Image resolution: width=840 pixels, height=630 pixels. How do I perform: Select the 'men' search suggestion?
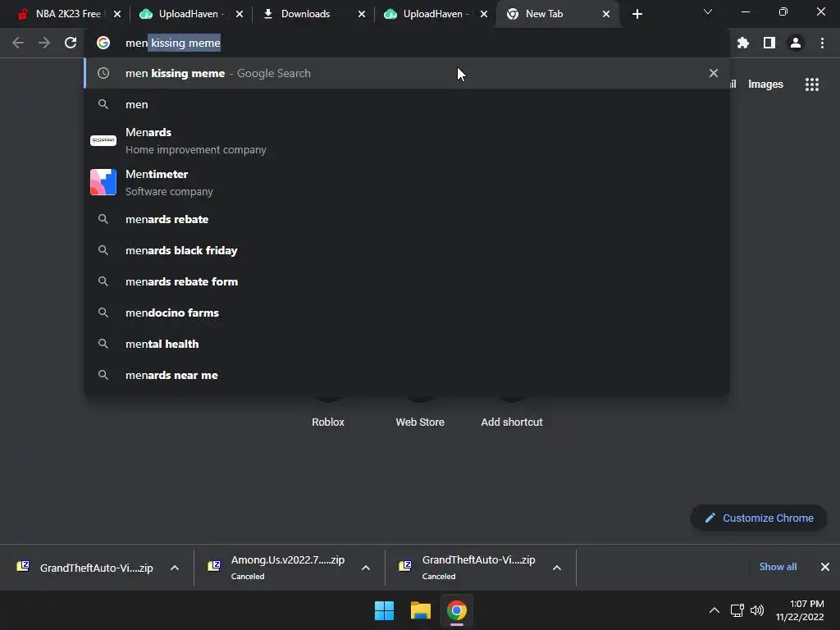point(407,104)
